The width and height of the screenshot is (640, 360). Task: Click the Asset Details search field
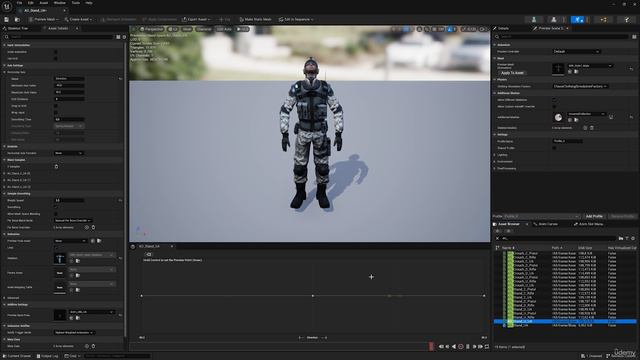click(x=61, y=37)
